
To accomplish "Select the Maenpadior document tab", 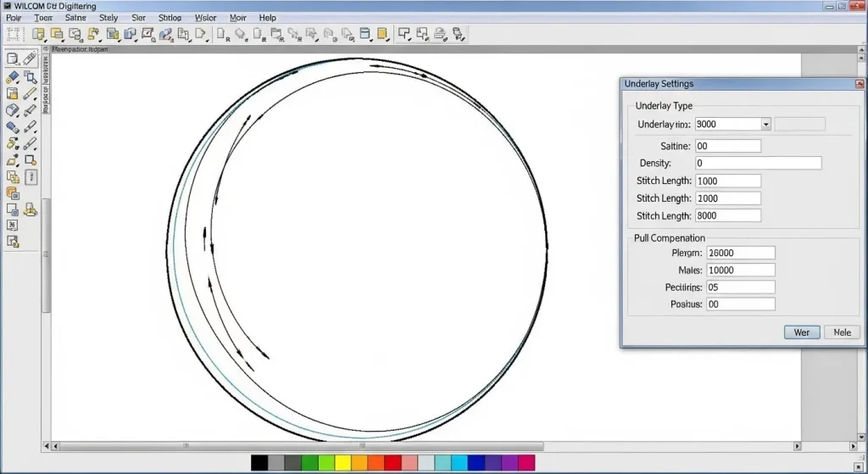I will click(81, 49).
